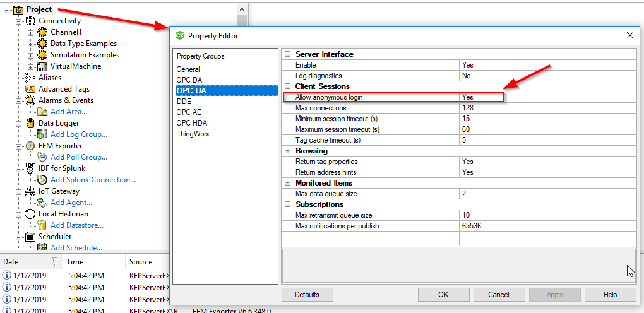The height and width of the screenshot is (313, 644).
Task: Click the project tree scrollbar up arrow
Action: tap(242, 9)
